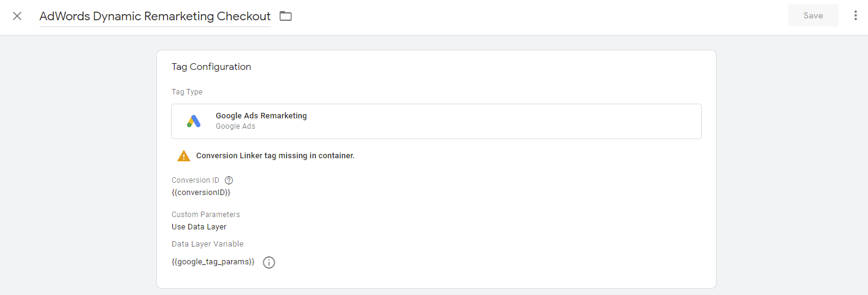Viewport: 868px width, 295px height.
Task: Click the Google Ads subtitle under tag name
Action: click(x=235, y=126)
